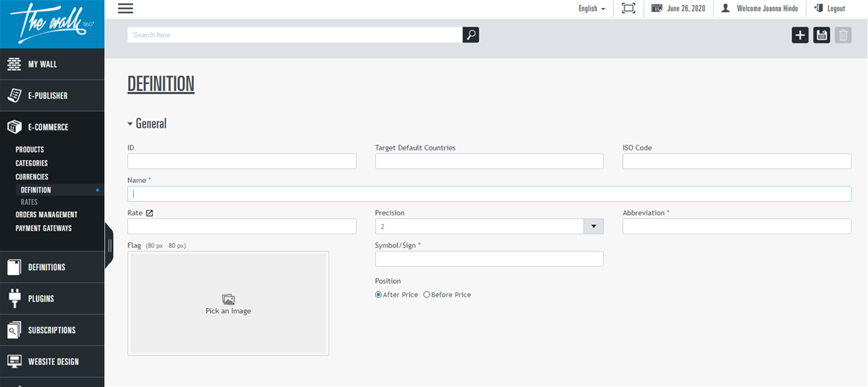Save the definition using disk icon

pyautogui.click(x=822, y=35)
